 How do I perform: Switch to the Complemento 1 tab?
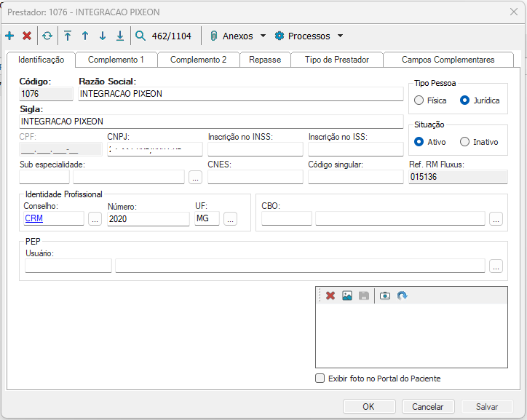coord(116,60)
